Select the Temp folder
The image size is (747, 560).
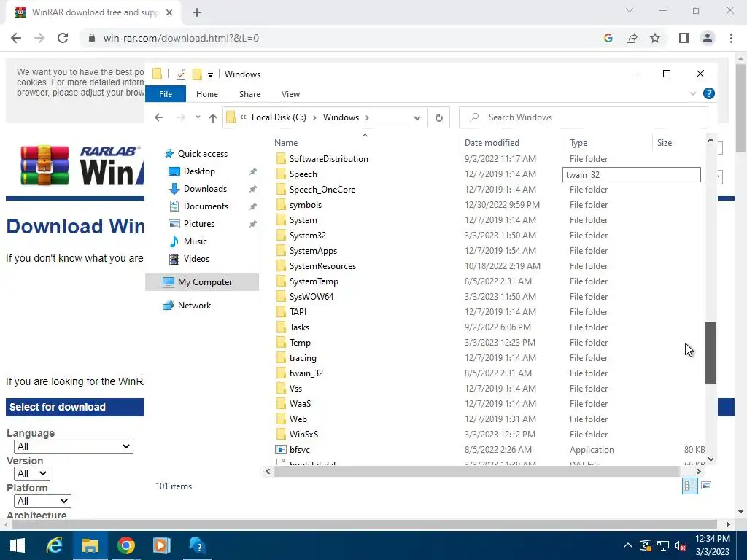300,343
